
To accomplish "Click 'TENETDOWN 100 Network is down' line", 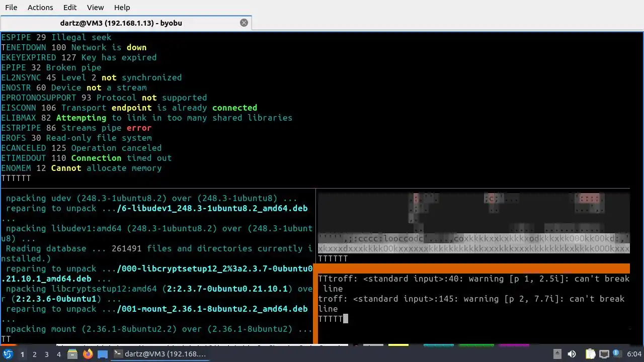I will 74,47.
